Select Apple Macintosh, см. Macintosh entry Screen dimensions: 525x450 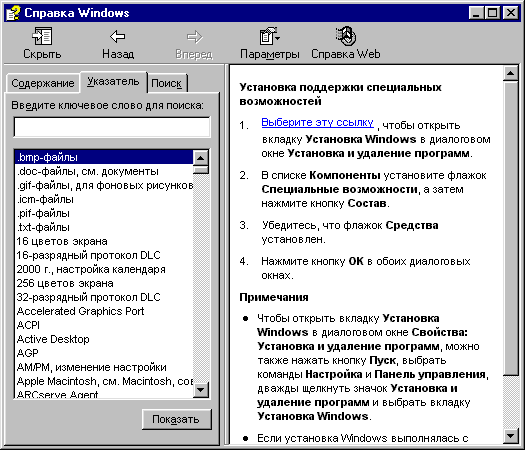104,381
